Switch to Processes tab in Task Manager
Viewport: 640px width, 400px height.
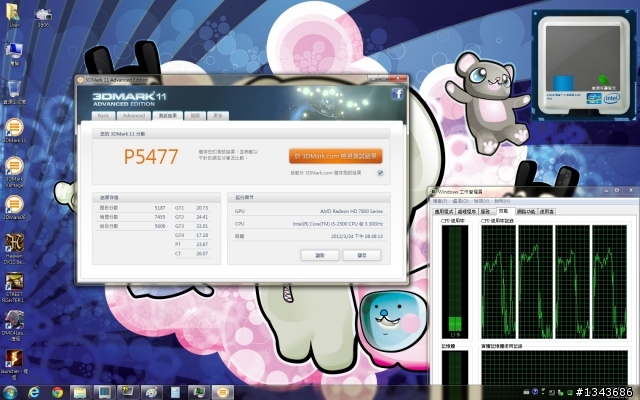tap(467, 211)
